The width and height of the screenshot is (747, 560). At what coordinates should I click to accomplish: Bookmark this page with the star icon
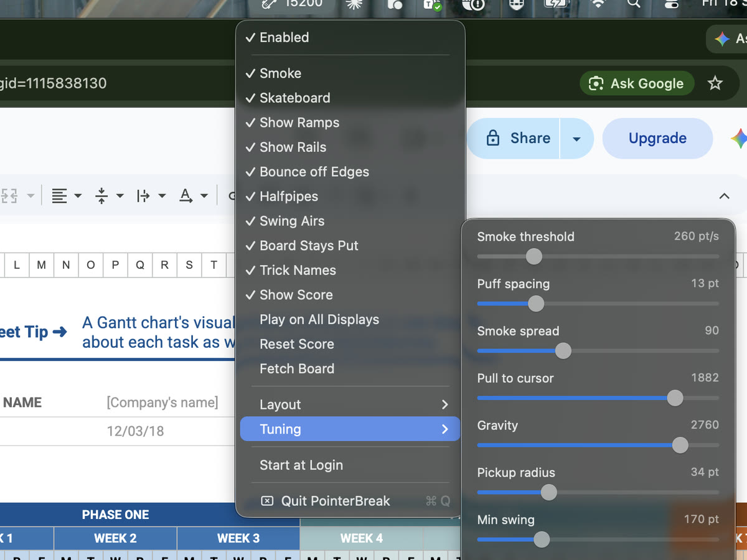(715, 83)
